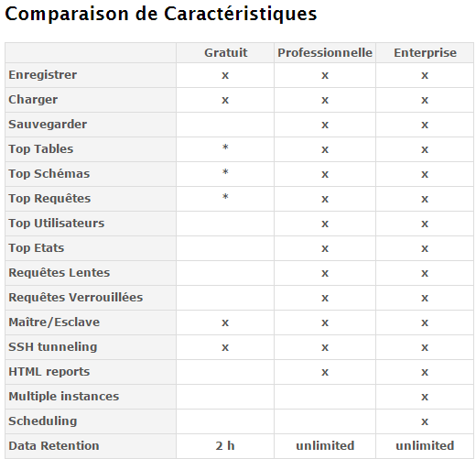This screenshot has height=459, width=476.
Task: Click the x for Maître/Esclave under Enterprise
Action: [425, 322]
